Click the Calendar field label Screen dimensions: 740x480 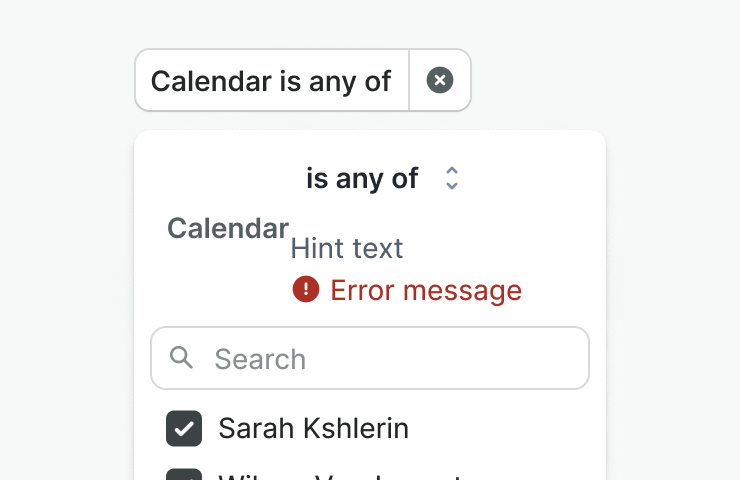[228, 228]
